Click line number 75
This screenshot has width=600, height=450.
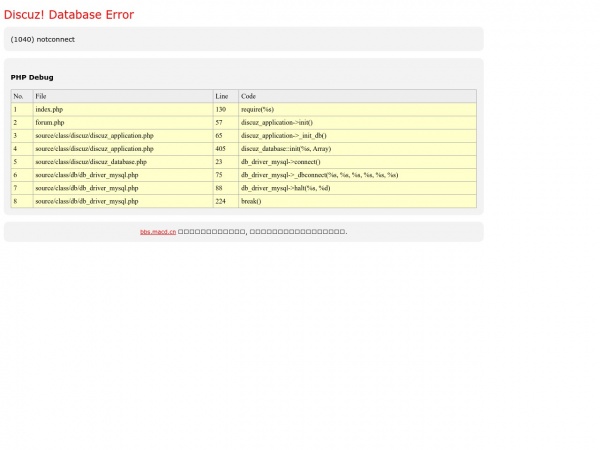[x=226, y=175]
